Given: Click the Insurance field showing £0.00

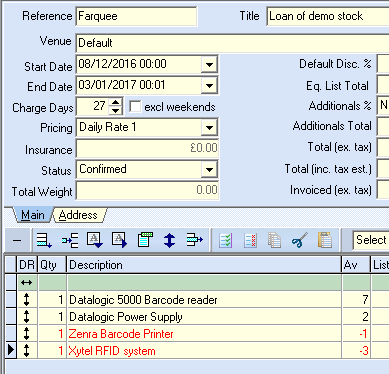Looking at the screenshot, I should coord(147,148).
